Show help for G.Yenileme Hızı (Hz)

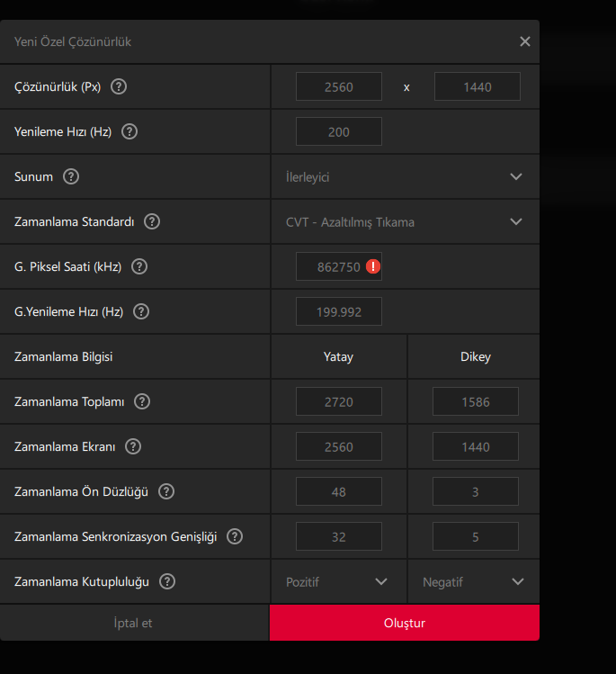pos(141,311)
